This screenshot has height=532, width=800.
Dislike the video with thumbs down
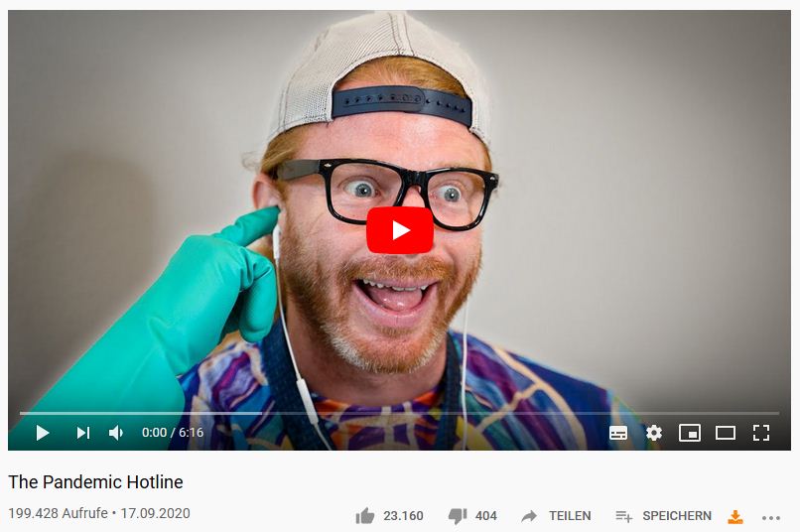coord(458,516)
